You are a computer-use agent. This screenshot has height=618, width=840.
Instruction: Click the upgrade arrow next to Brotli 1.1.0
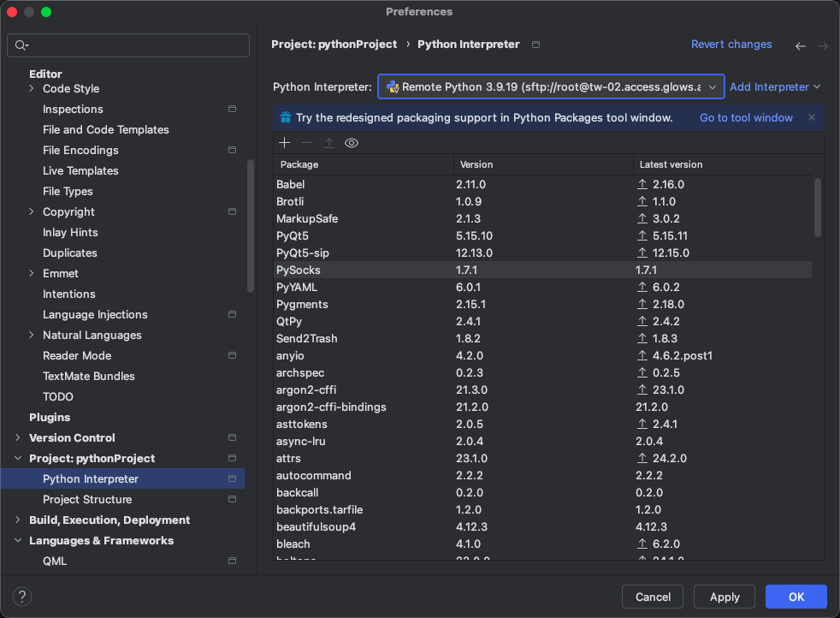tap(642, 201)
